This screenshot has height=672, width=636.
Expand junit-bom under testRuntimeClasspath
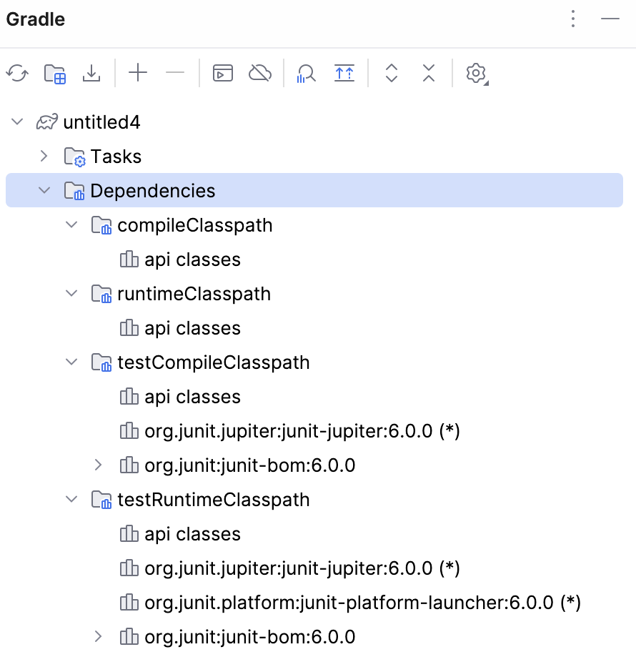pos(98,636)
